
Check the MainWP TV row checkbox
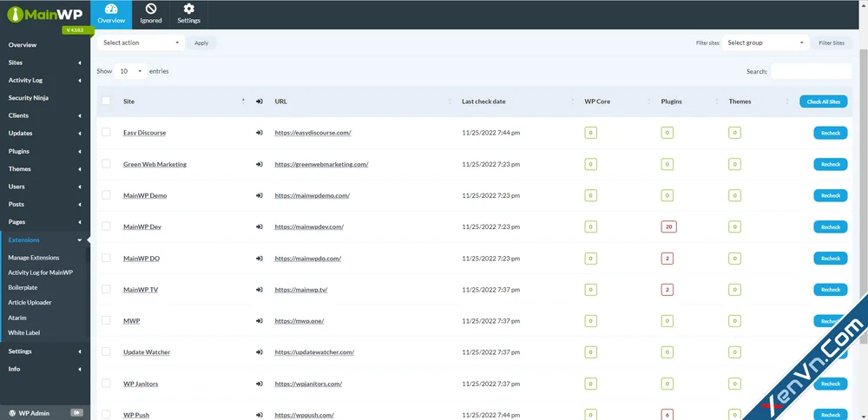pos(106,289)
